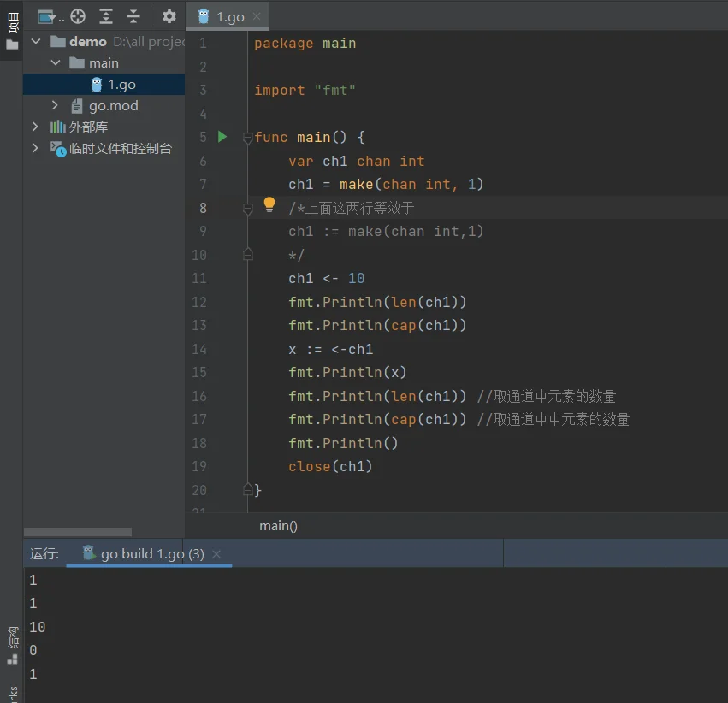The height and width of the screenshot is (703, 728).
Task: Toggle the fold marker on func main line
Action: [x=247, y=138]
